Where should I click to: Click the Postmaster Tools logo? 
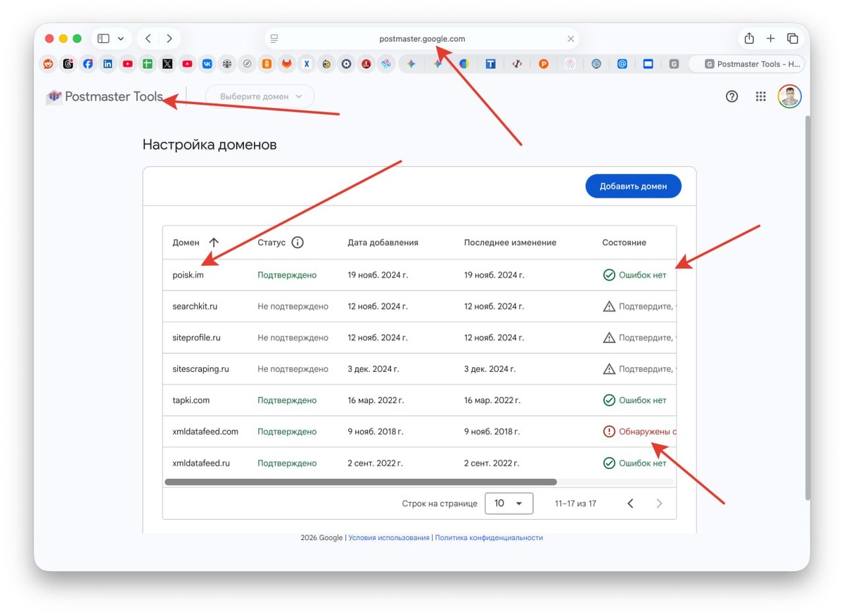(104, 97)
